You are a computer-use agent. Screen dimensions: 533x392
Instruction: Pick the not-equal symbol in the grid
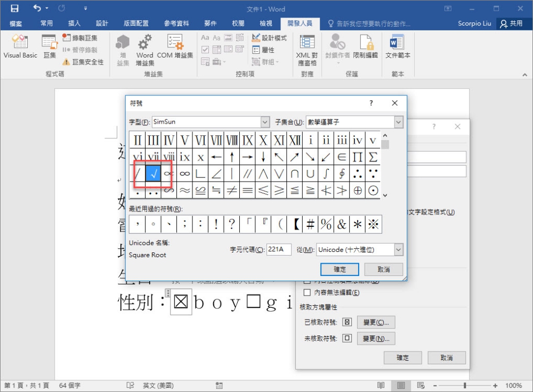232,190
